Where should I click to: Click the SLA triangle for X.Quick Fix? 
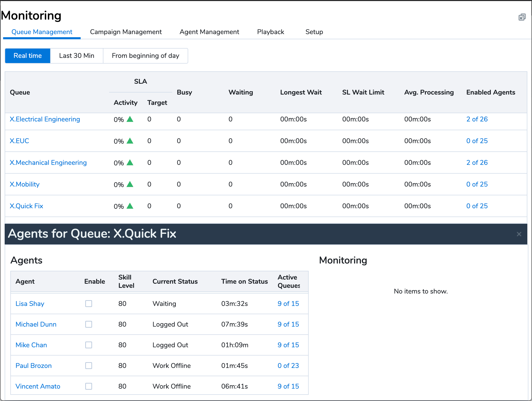[130, 206]
